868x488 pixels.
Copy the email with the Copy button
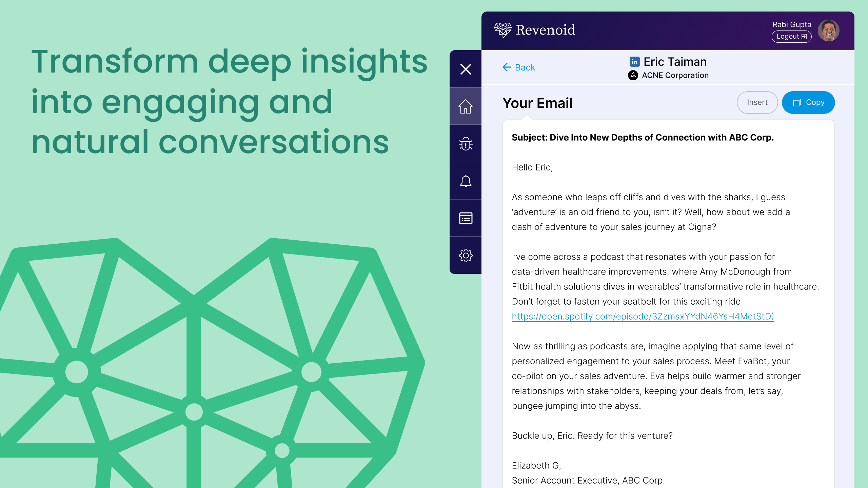click(x=808, y=102)
